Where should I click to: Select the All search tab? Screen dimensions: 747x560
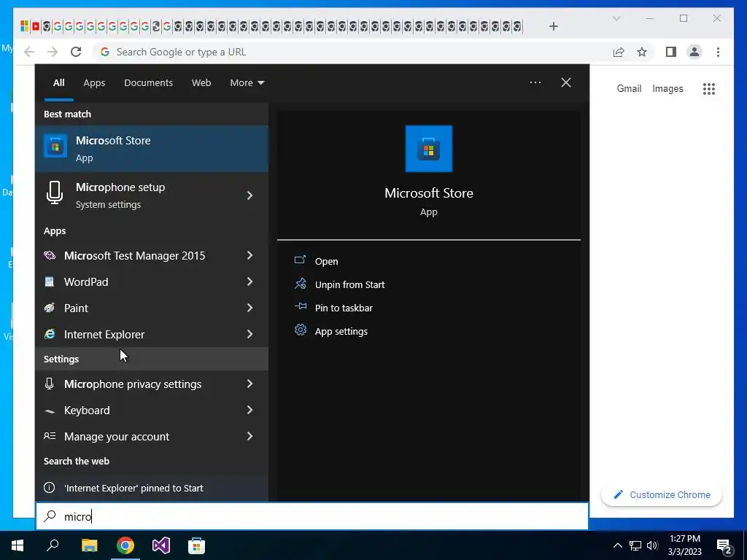[58, 83]
